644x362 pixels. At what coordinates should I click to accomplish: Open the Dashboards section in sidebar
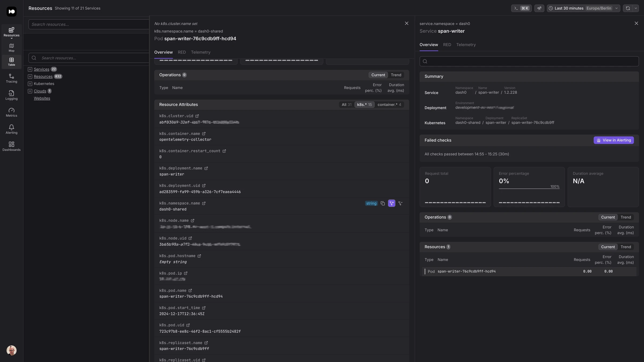11,146
